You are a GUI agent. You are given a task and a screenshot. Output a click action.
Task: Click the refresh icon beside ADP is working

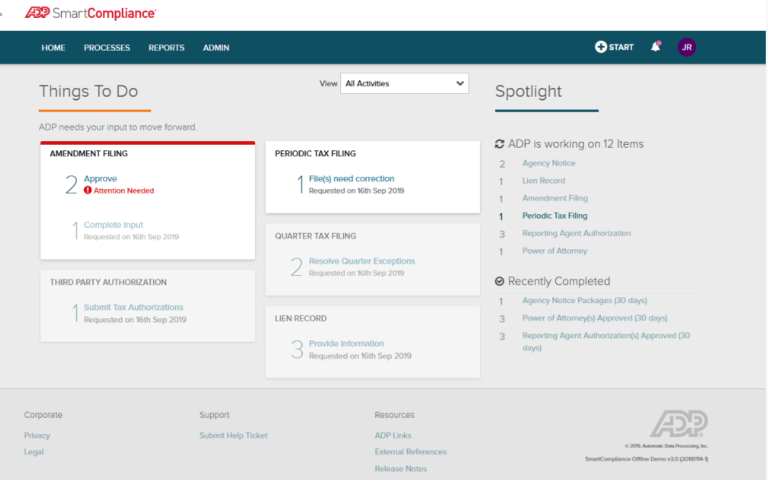click(x=500, y=144)
